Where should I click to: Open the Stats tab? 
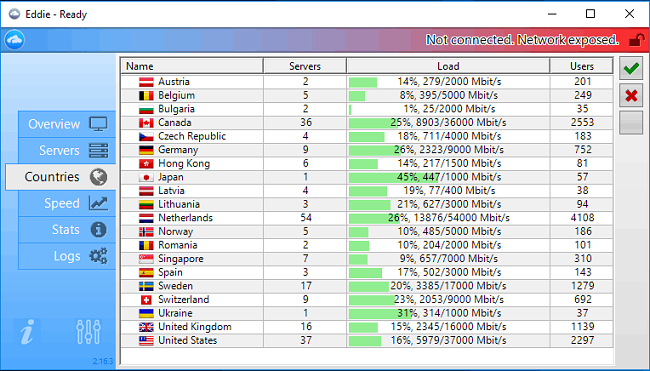(67, 230)
